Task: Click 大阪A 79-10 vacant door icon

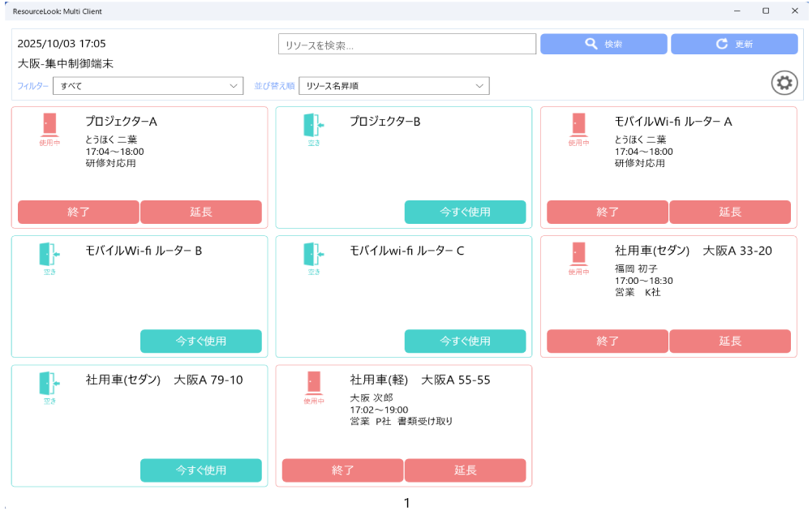Action: click(x=49, y=384)
